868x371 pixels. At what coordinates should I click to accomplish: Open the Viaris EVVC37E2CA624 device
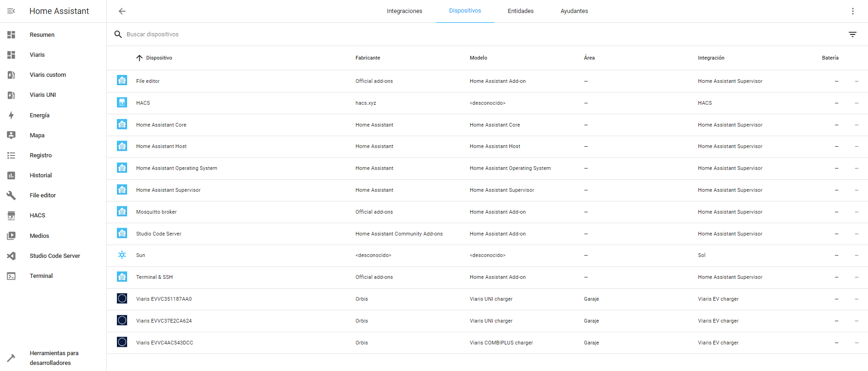pos(487,321)
